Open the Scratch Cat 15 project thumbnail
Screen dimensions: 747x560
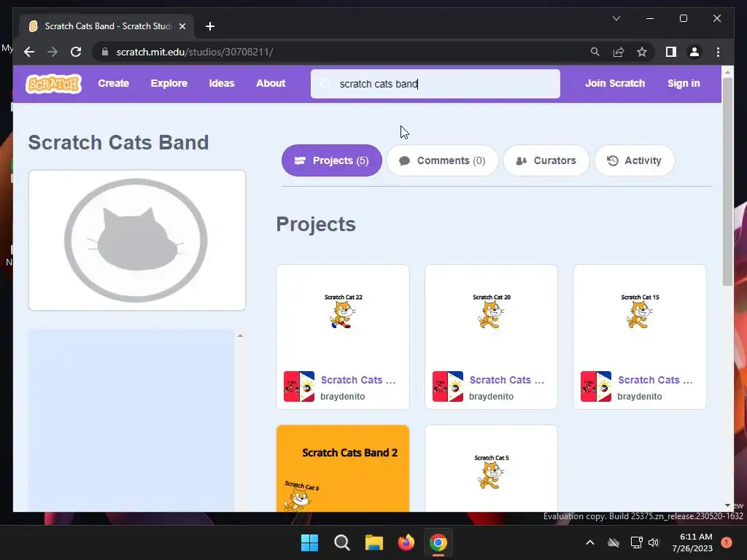[639, 314]
